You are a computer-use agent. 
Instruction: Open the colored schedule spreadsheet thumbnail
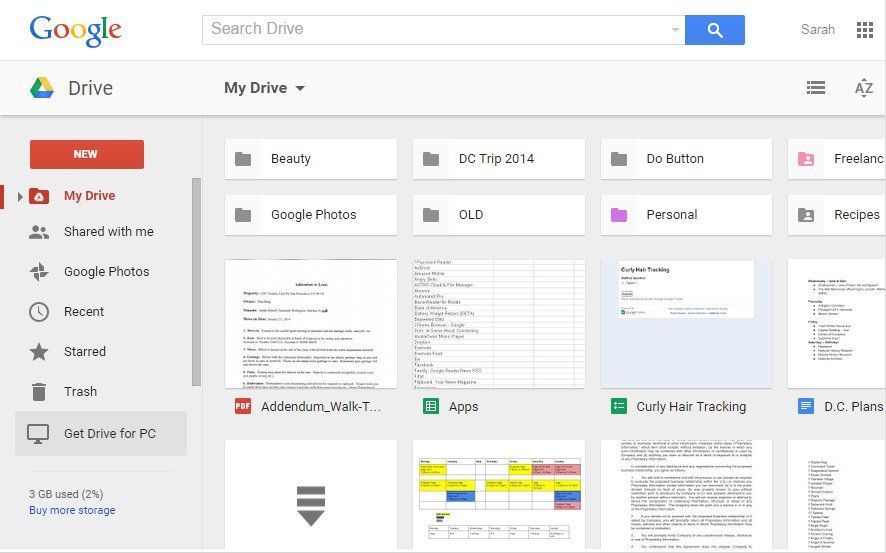[x=499, y=495]
